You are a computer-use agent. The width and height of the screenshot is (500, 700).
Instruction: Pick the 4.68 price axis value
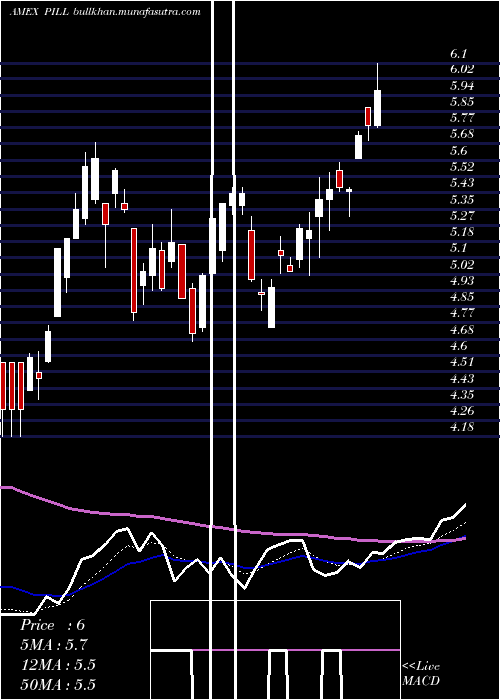[462, 329]
